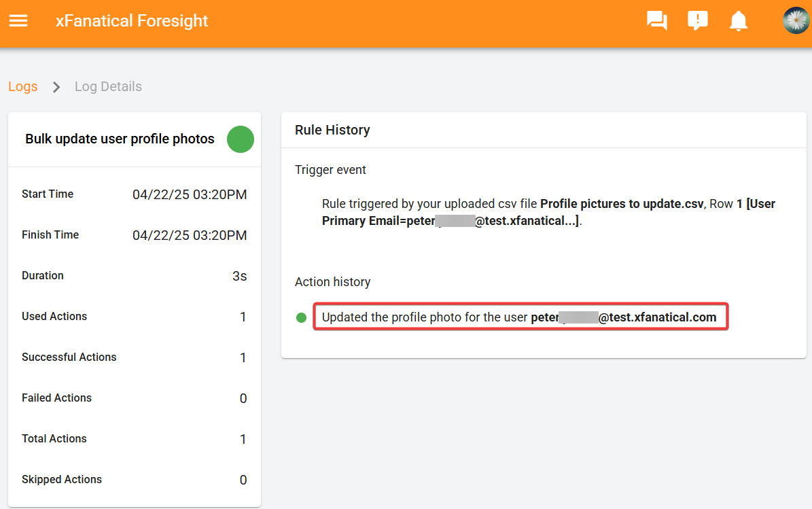Click the Skipped Actions label
This screenshot has height=509, width=812.
pyautogui.click(x=62, y=480)
